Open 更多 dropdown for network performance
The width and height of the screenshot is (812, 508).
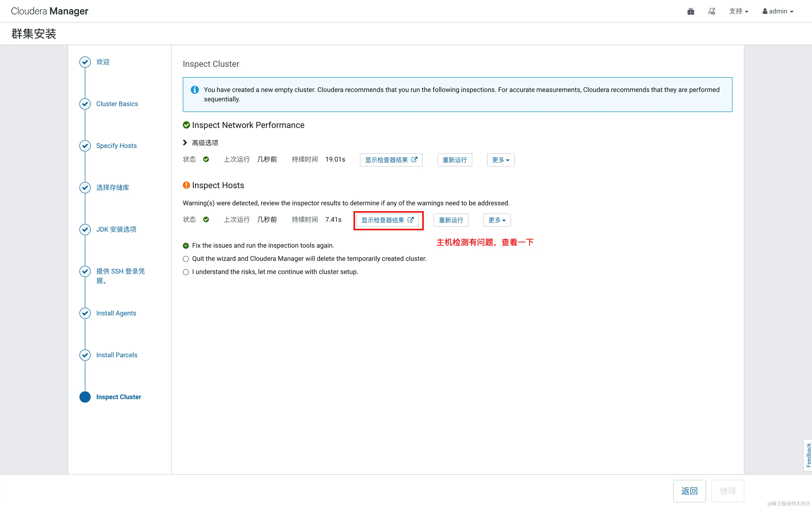point(501,160)
